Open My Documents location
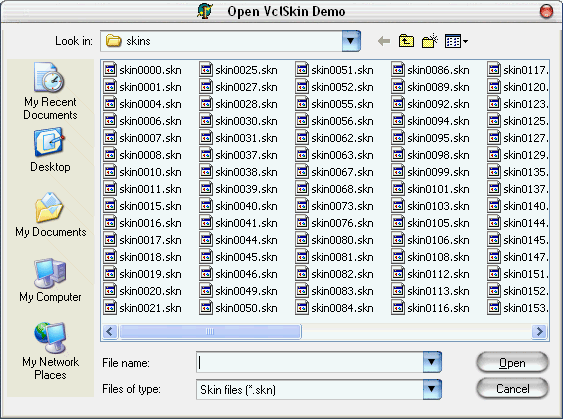 [x=50, y=215]
